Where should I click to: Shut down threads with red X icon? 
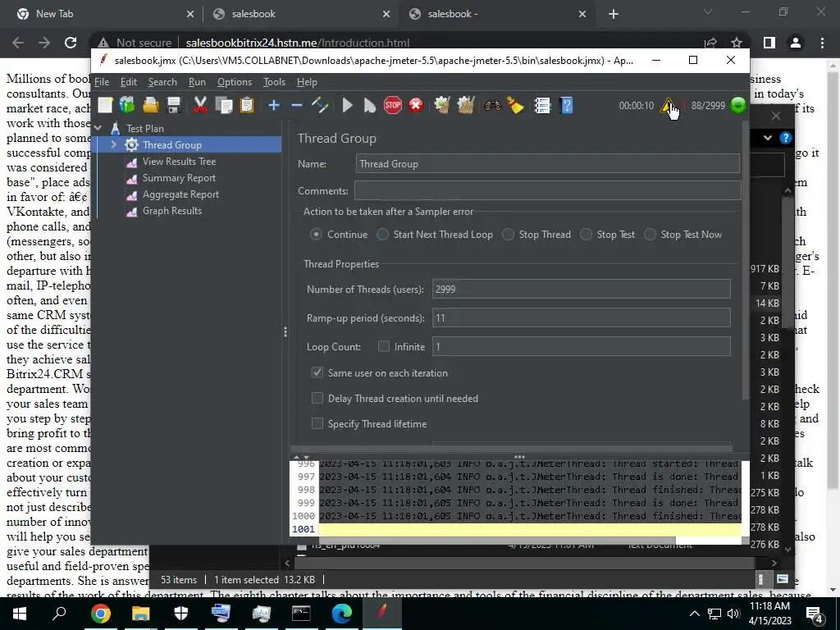pos(416,105)
